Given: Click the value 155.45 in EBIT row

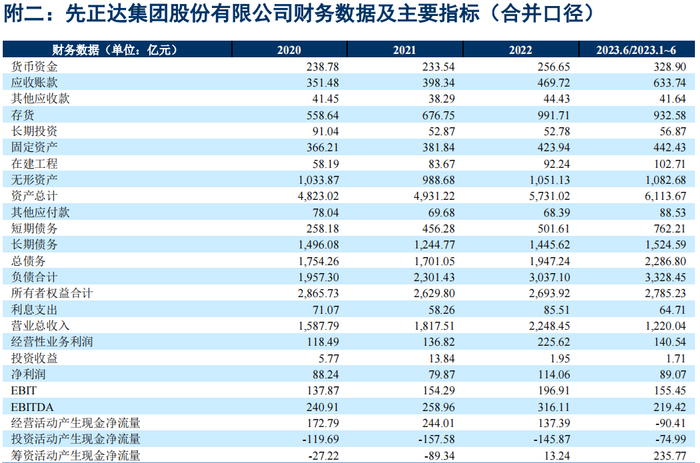Looking at the screenshot, I should pos(669,391).
